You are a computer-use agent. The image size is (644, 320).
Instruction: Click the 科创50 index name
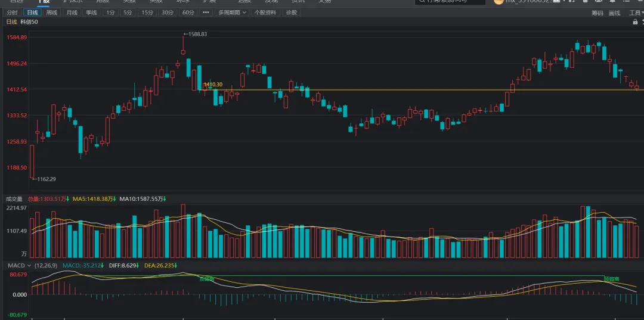pyautogui.click(x=29, y=21)
